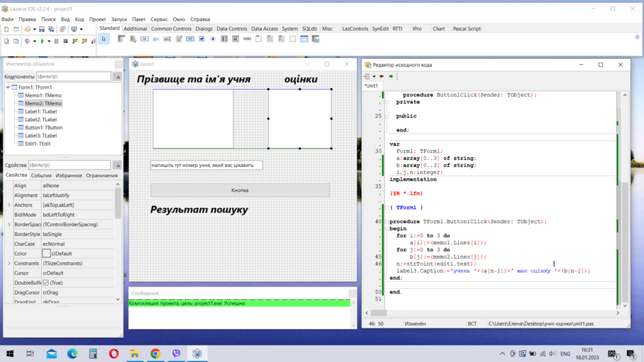Pick the TRadioButton component in palette
Image resolution: width=644 pixels, height=362 pixels.
[213, 39]
